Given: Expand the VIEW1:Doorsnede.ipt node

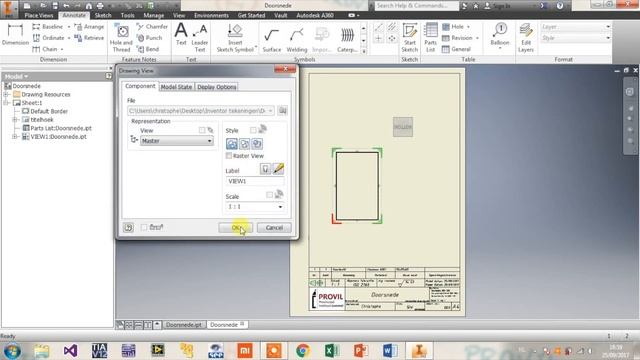Looking at the screenshot, I should click(15, 137).
